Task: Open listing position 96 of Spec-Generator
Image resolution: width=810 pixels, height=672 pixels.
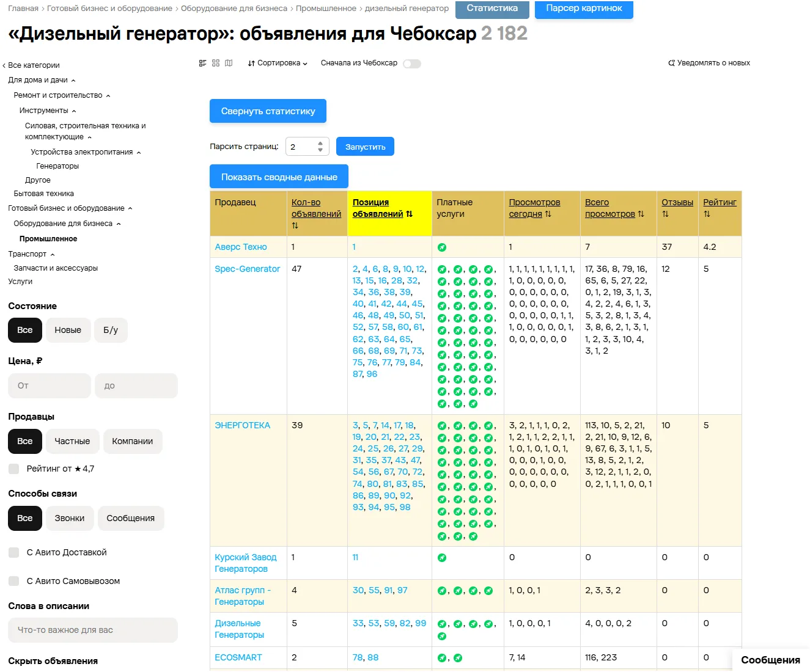Action: [372, 374]
